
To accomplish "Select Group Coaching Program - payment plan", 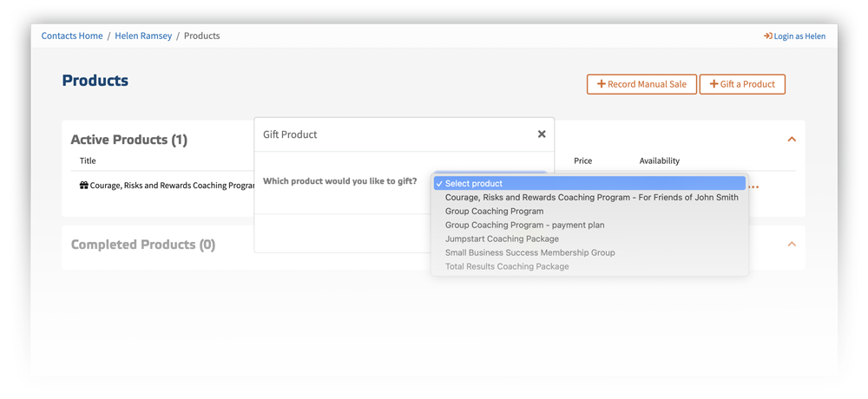I will 589,225.
